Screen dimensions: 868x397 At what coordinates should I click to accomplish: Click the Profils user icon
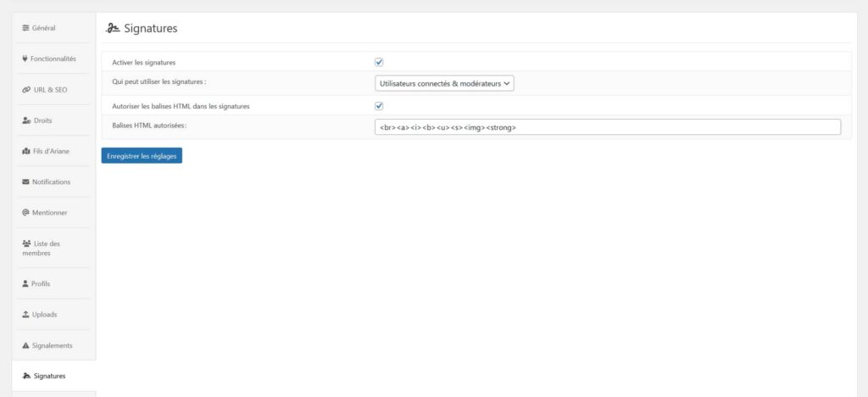coord(25,283)
